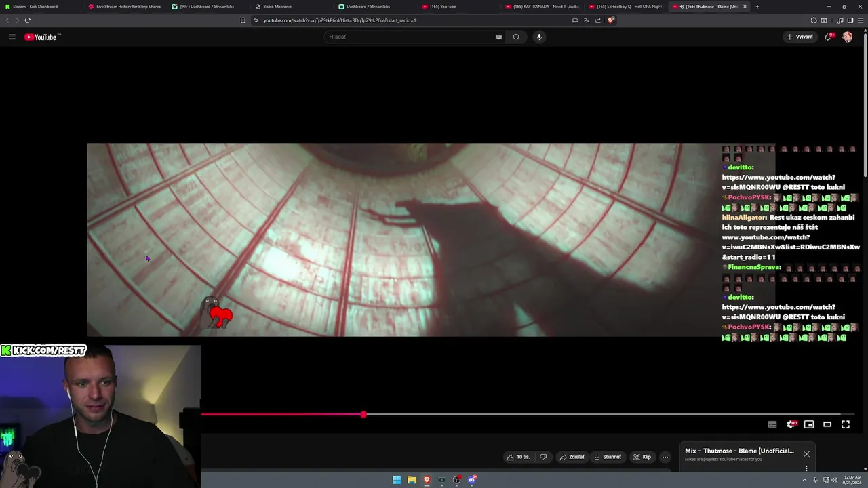Image resolution: width=868 pixels, height=488 pixels.
Task: Switch to Live Stream History for Blerp tab
Action: (125, 7)
